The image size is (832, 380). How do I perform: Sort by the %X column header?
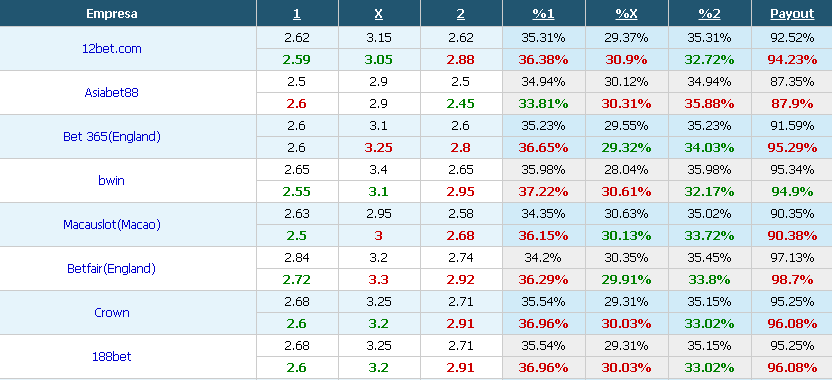click(626, 14)
